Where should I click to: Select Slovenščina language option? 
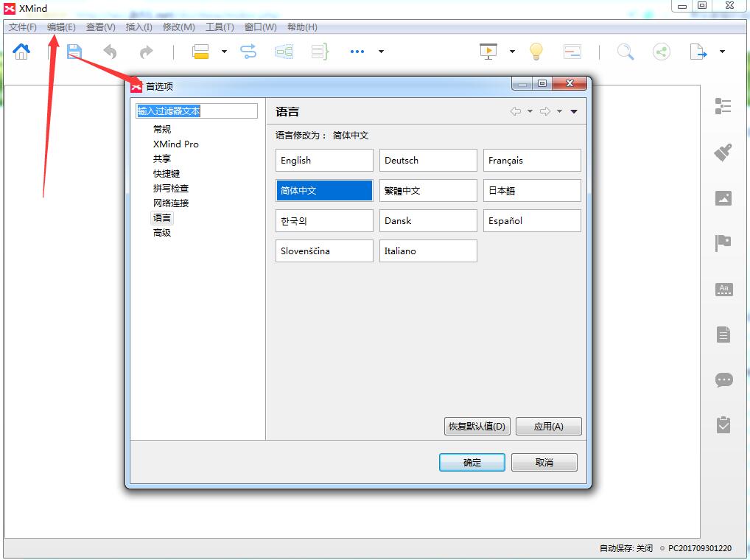(324, 251)
